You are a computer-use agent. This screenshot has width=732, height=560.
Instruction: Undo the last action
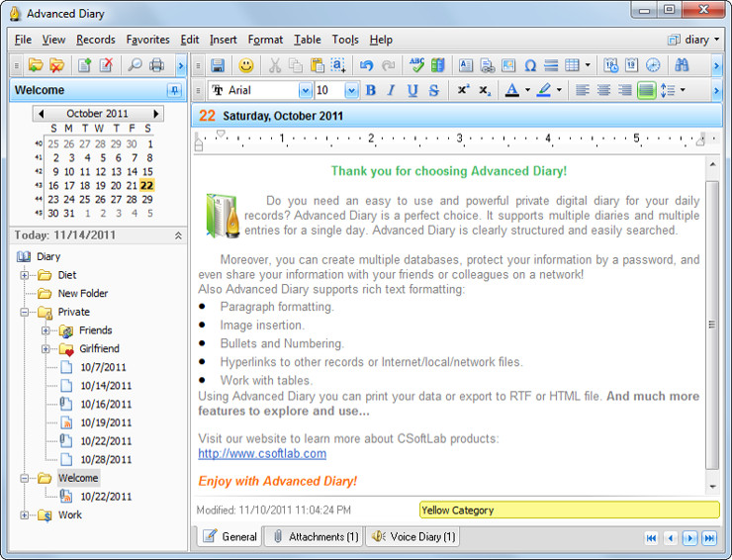tap(366, 65)
